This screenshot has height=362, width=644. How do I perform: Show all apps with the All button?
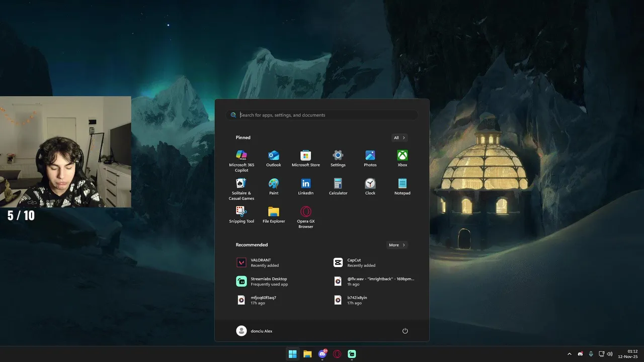click(x=399, y=138)
